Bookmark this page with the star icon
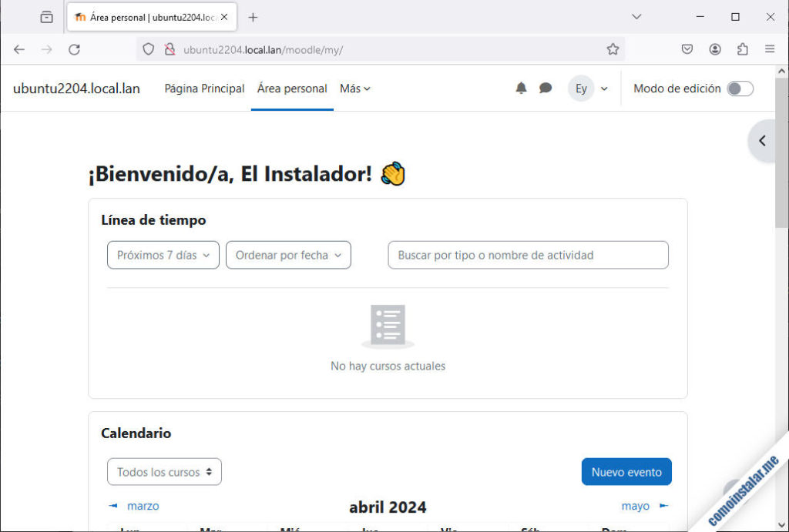The width and height of the screenshot is (789, 532). tap(613, 49)
